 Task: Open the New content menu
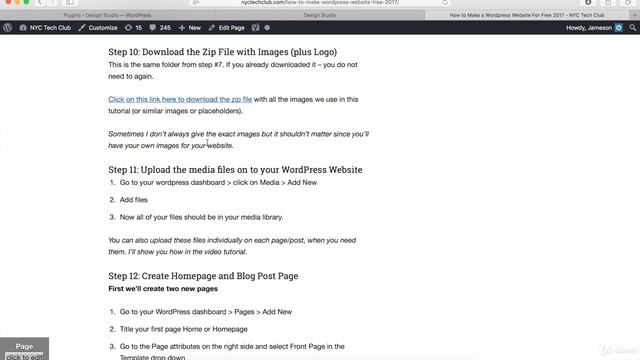(190, 28)
